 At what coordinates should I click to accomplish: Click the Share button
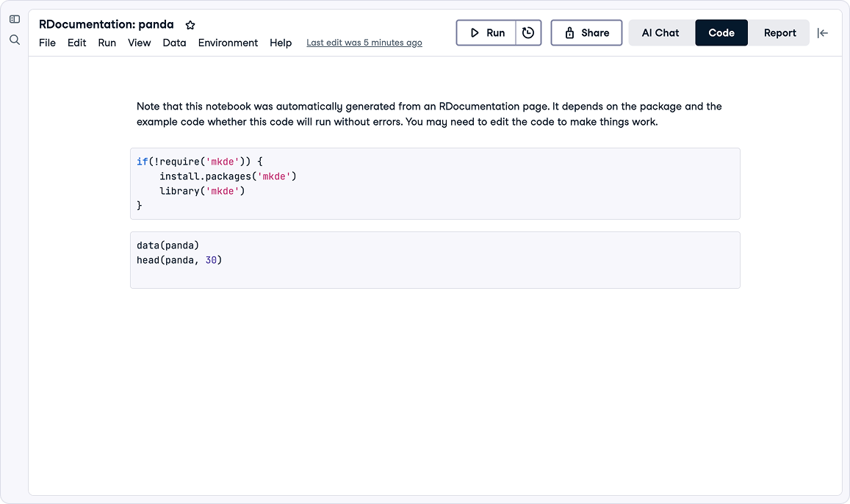[x=586, y=33]
